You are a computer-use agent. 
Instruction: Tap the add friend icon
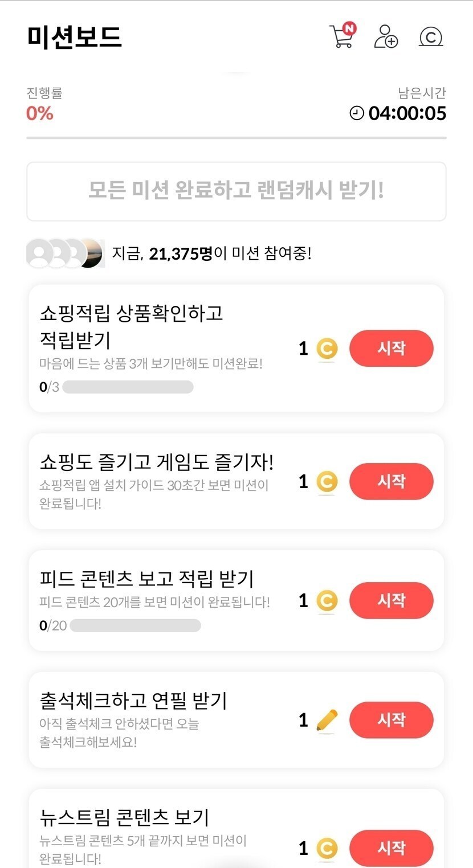386,37
